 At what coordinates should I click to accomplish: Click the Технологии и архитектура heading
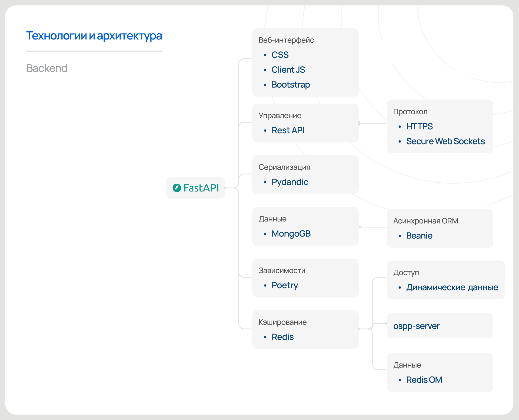tap(94, 36)
